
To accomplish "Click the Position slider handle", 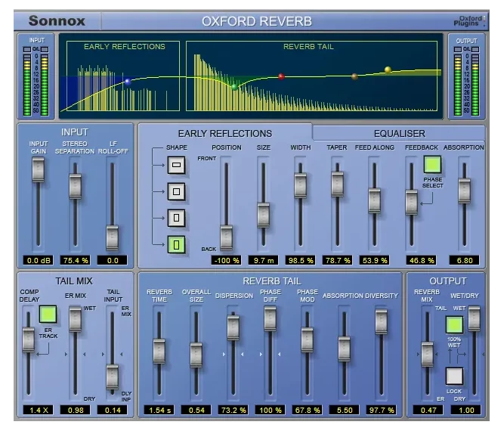I will click(x=226, y=238).
